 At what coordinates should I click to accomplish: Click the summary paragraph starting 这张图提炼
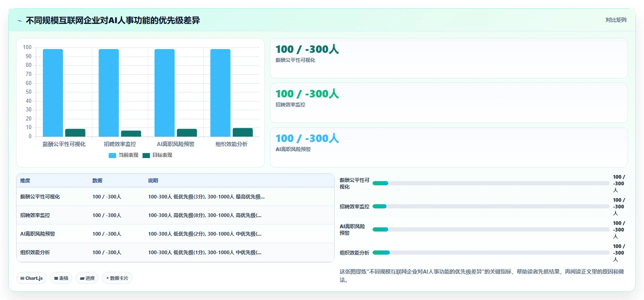click(x=483, y=276)
